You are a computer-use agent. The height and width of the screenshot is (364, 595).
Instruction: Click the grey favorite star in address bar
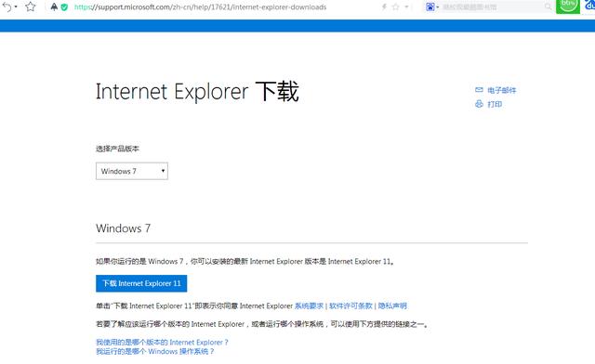(x=395, y=6)
